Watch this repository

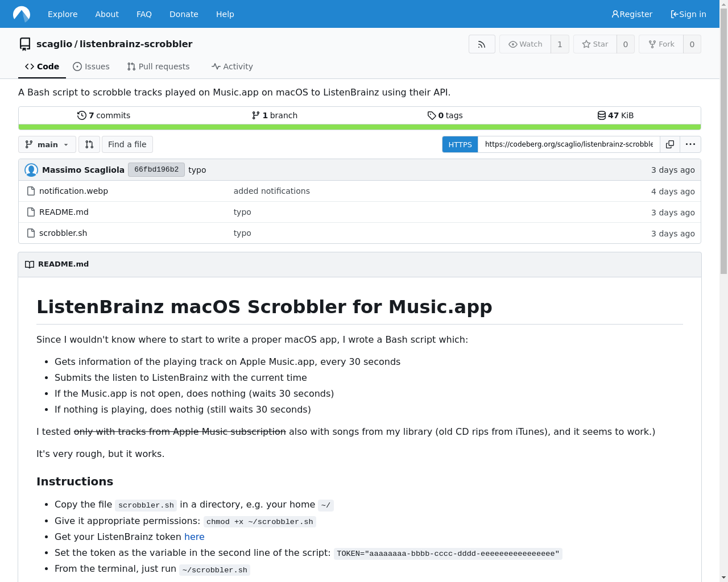click(x=525, y=44)
